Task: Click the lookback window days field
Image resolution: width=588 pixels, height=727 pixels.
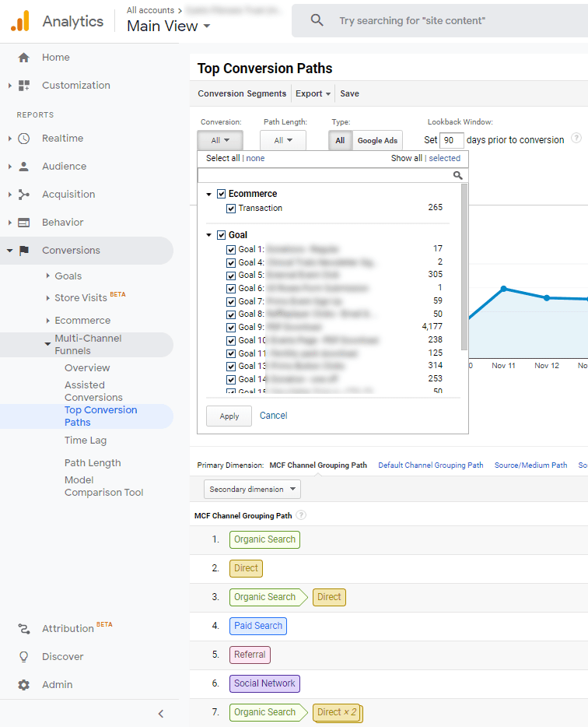Action: point(451,141)
